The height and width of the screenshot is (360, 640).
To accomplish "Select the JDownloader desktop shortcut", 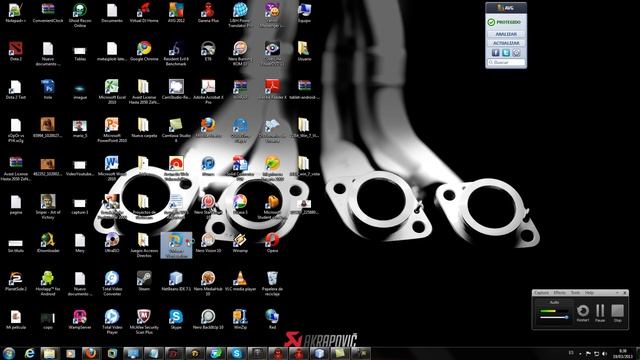I will pos(48,243).
